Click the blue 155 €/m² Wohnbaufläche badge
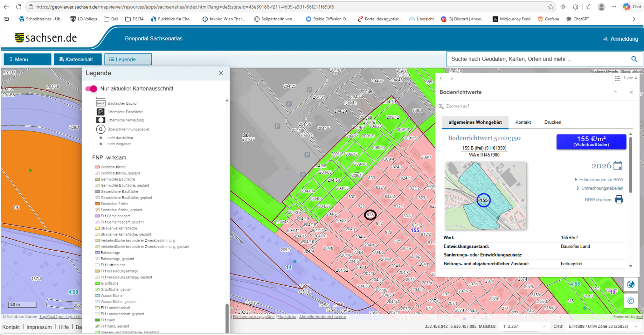The image size is (644, 335). point(591,142)
